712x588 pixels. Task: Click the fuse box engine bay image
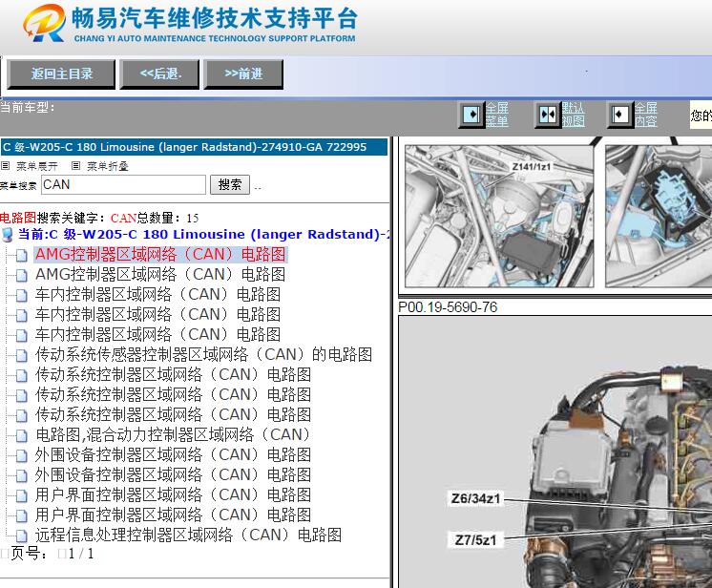(659, 216)
